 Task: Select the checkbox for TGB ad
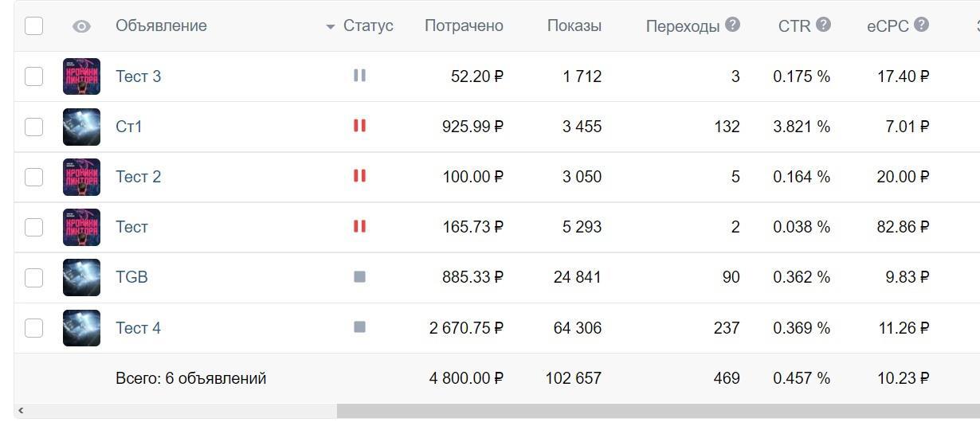(x=33, y=277)
